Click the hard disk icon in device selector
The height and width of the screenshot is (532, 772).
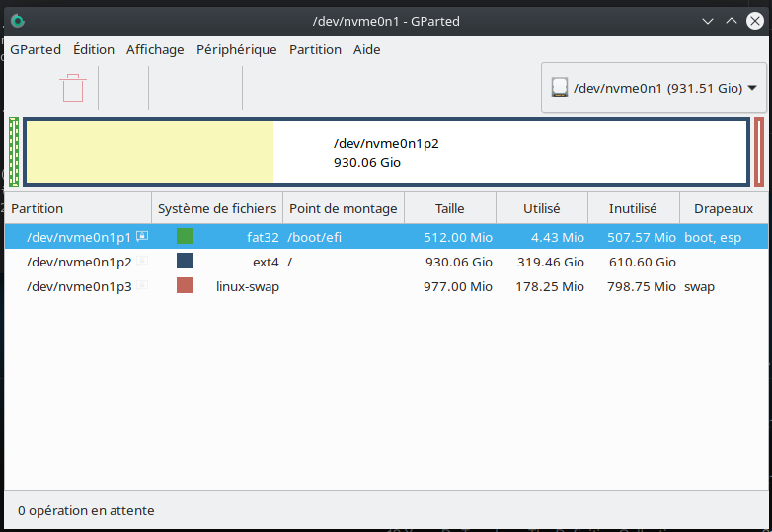pos(560,88)
